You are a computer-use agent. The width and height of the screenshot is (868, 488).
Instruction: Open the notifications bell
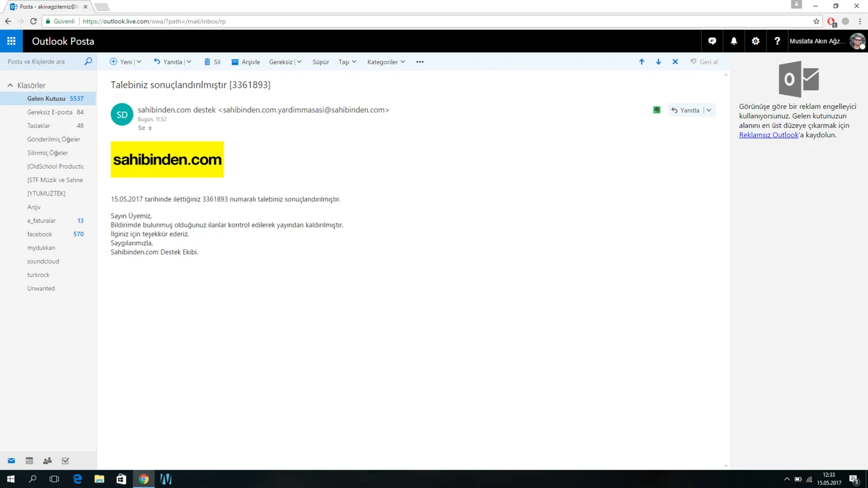tap(733, 41)
